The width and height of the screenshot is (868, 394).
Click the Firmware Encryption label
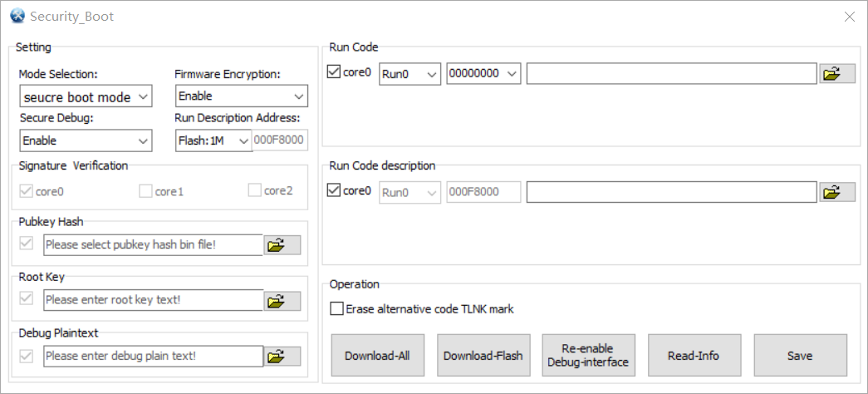[228, 74]
